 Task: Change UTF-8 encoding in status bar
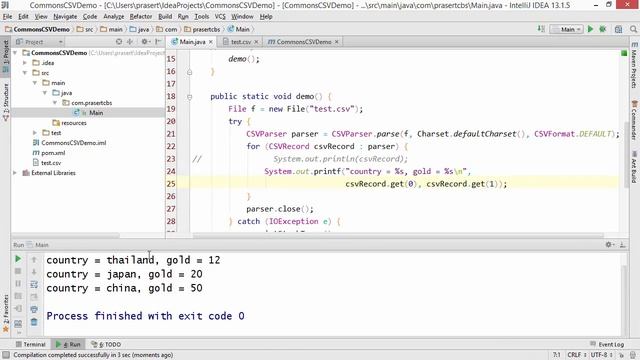[x=601, y=355]
